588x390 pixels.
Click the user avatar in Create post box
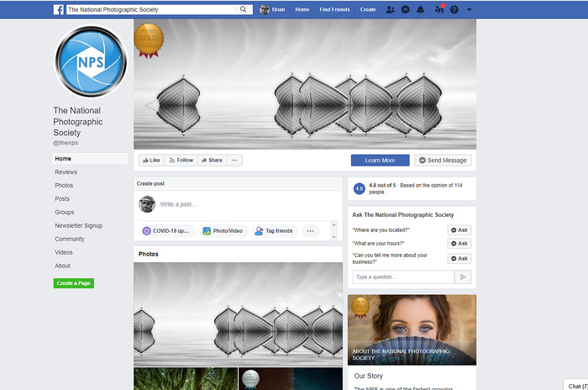[x=147, y=204]
